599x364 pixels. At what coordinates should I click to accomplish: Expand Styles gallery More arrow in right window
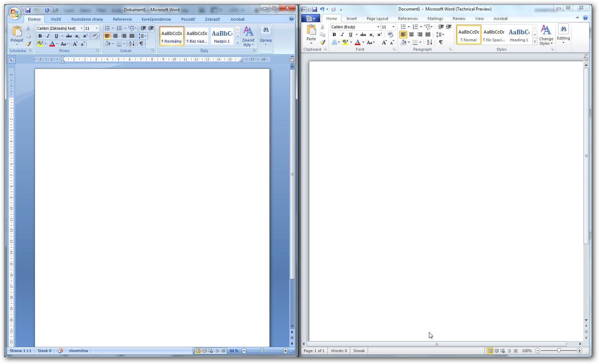(x=535, y=42)
